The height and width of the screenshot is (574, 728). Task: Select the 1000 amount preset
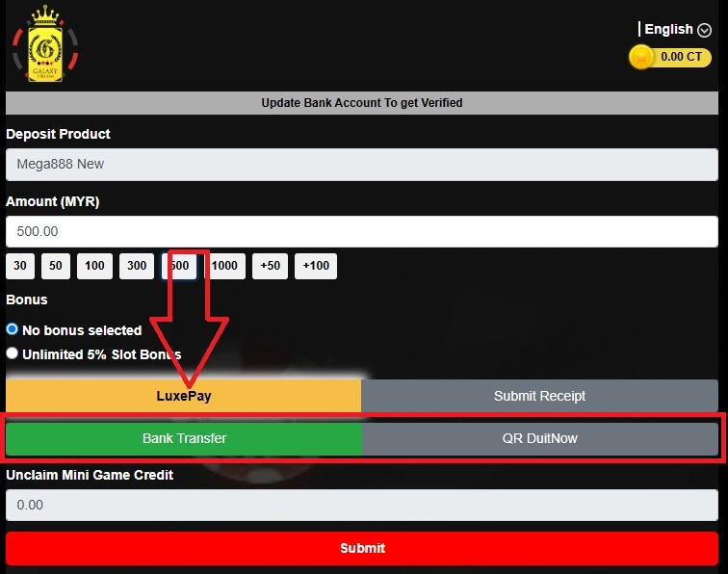(224, 266)
